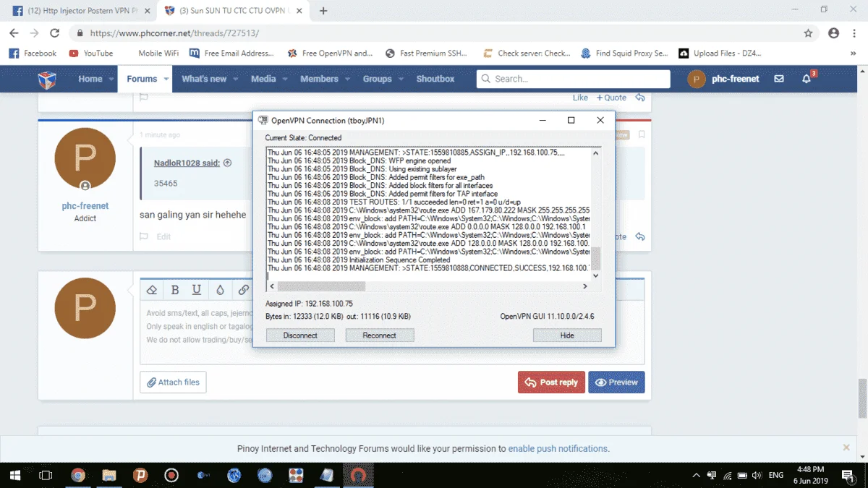
Task: Expand the Media dropdown arrow
Action: (284, 79)
